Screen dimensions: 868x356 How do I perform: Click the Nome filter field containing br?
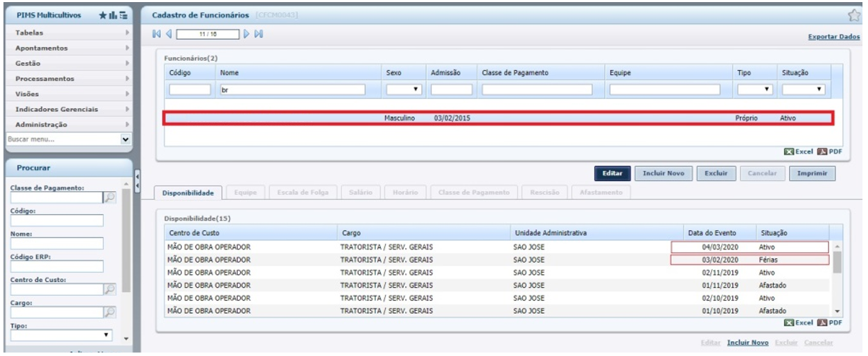[292, 89]
